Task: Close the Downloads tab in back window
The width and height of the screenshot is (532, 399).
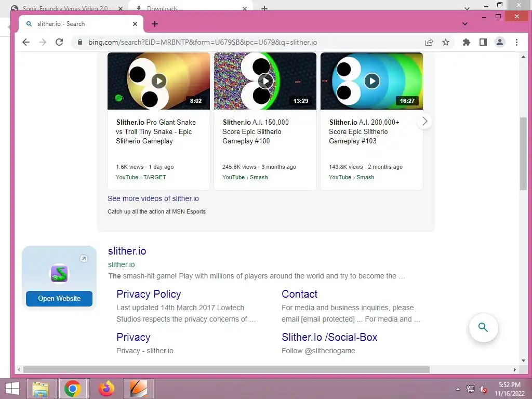Action: pyautogui.click(x=245, y=8)
